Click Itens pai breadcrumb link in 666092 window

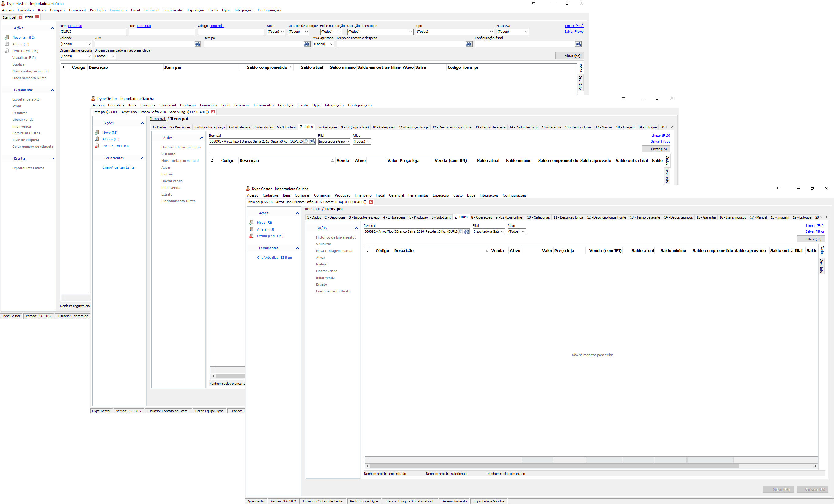(312, 209)
